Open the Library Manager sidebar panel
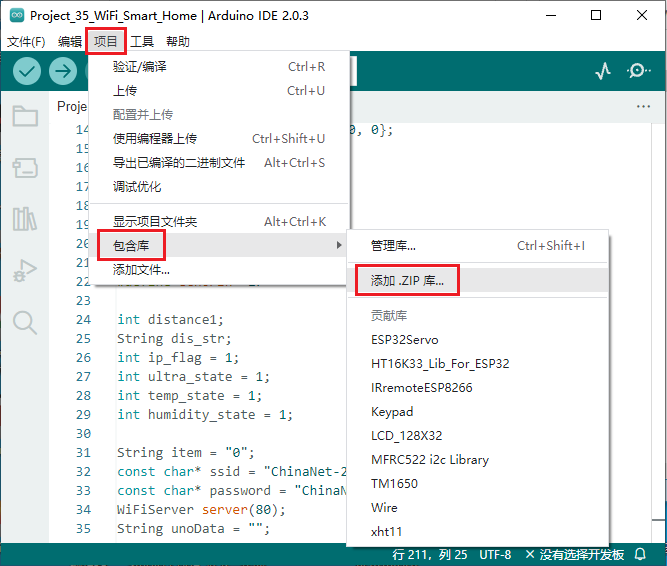The image size is (667, 566). 25,219
